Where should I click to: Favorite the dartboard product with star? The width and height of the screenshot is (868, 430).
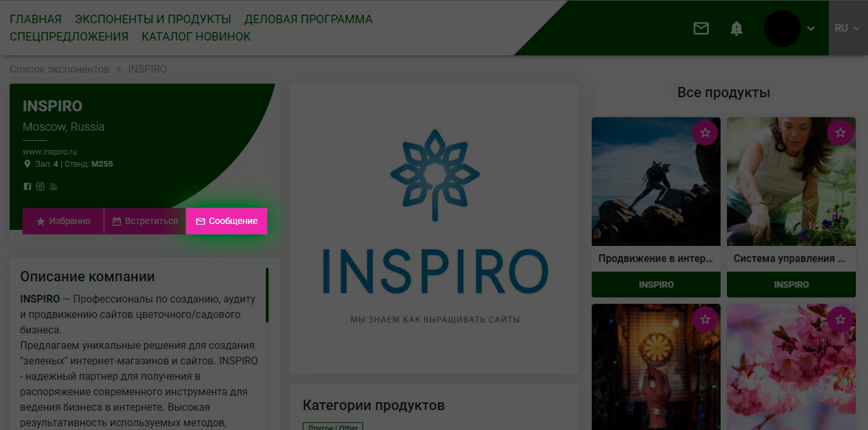pos(705,319)
